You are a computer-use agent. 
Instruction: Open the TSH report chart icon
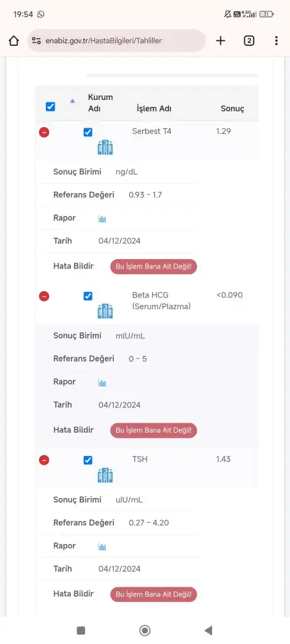point(103,547)
